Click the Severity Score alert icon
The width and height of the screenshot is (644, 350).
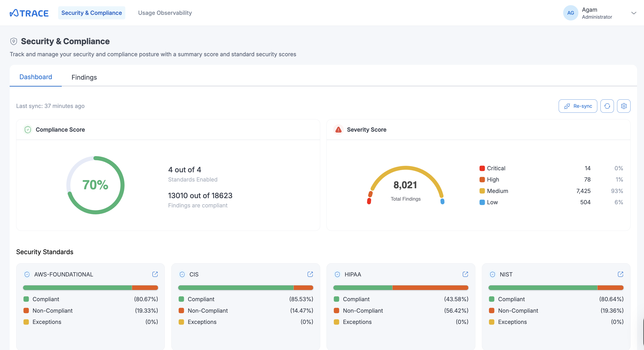pos(338,129)
